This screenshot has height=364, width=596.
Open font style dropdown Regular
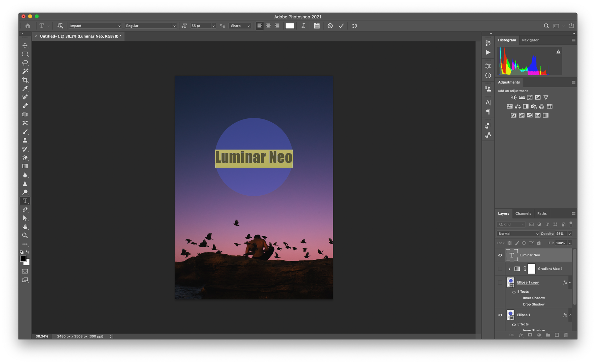(x=150, y=26)
